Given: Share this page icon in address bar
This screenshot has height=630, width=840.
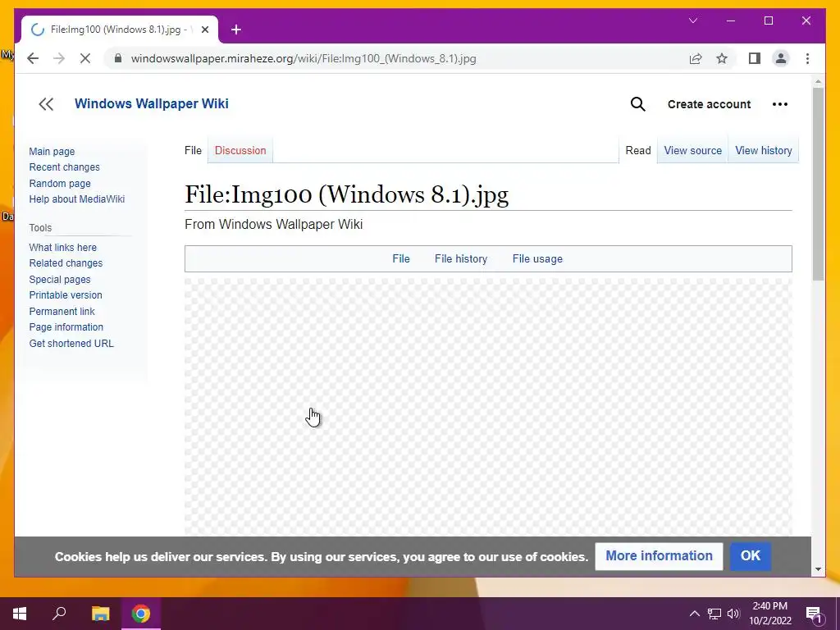Looking at the screenshot, I should [696, 58].
